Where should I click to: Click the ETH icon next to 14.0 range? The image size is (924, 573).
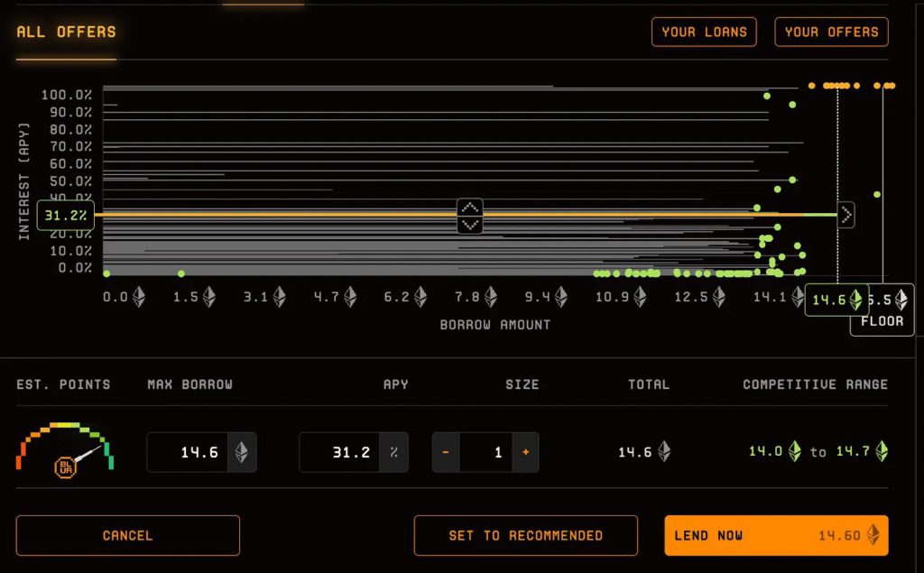(x=795, y=451)
